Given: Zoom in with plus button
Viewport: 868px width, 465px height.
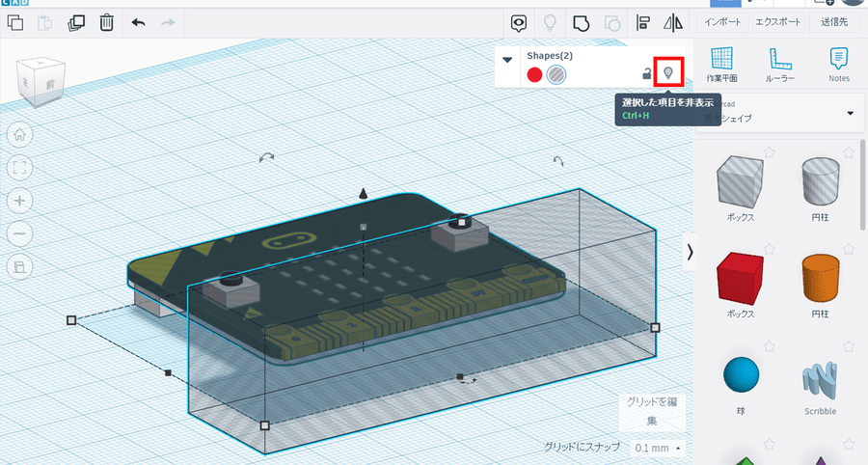Looking at the screenshot, I should tap(20, 201).
